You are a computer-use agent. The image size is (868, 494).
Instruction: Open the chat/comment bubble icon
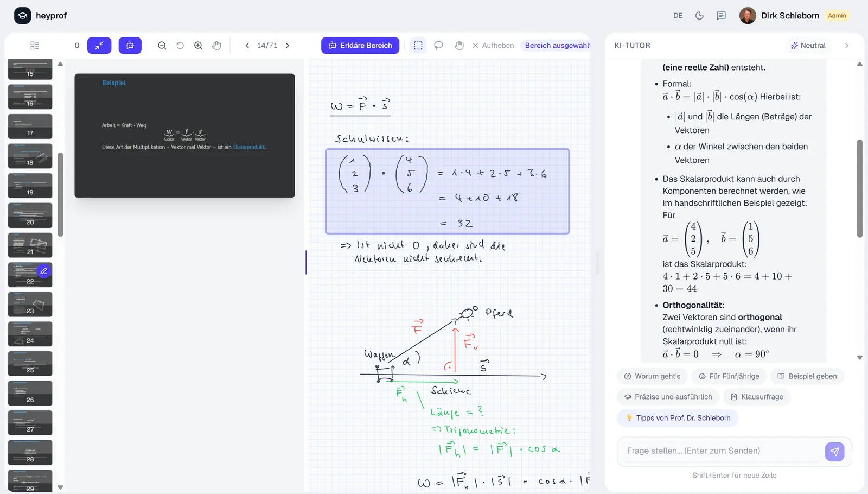tap(438, 45)
